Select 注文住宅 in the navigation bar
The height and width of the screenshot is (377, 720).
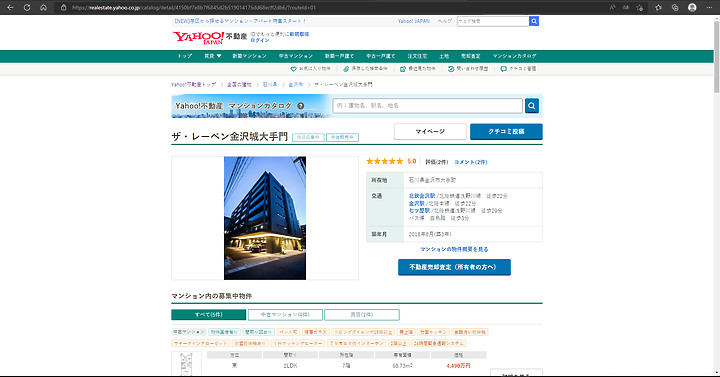click(x=417, y=56)
